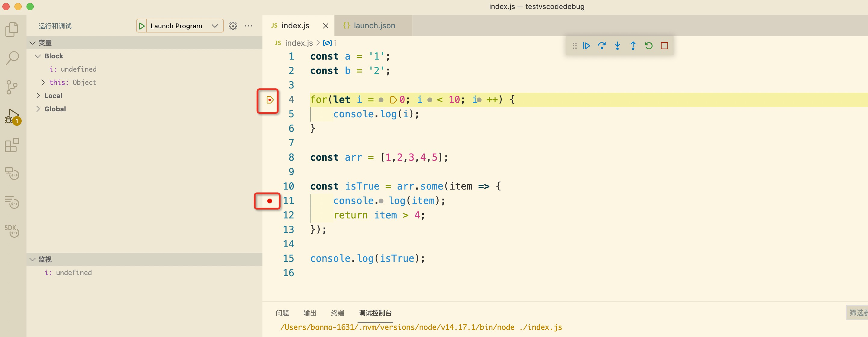Screen dimensions: 868x337
Task: Open the Explorer files icon in activity bar
Action: (12, 29)
